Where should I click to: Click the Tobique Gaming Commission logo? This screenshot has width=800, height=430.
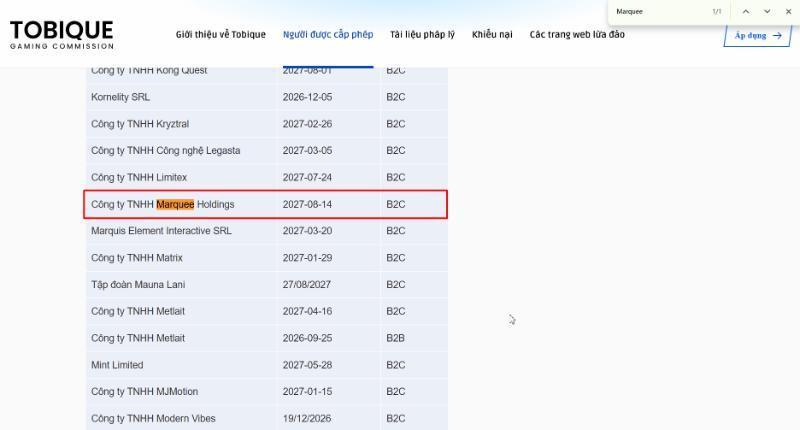[x=62, y=35]
